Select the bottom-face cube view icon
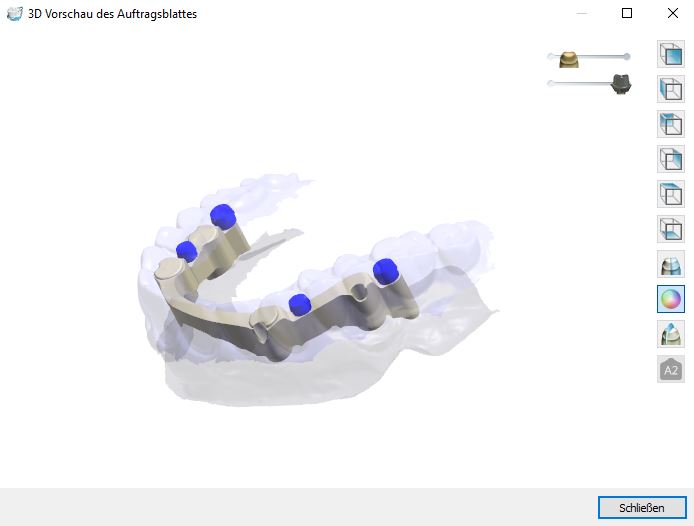 671,229
